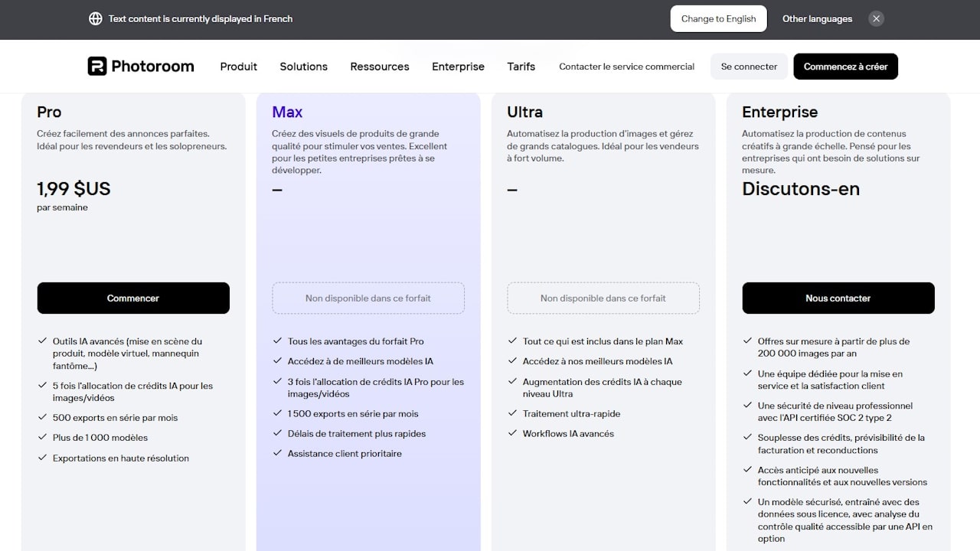Click Nous contacter in Enterprise plan

[x=838, y=298]
